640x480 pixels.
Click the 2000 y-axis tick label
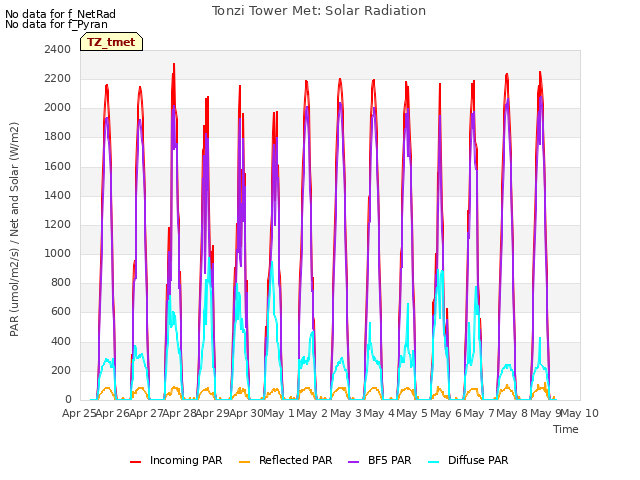[x=58, y=108]
